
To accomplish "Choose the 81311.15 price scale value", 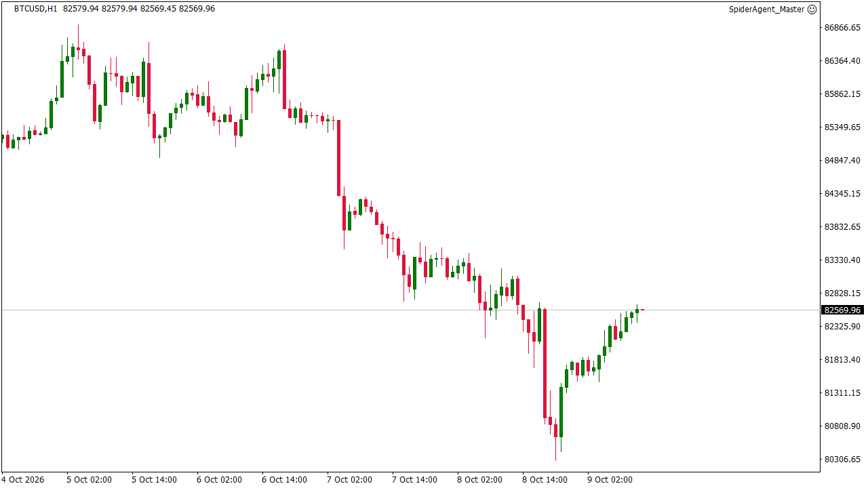I will pyautogui.click(x=842, y=393).
